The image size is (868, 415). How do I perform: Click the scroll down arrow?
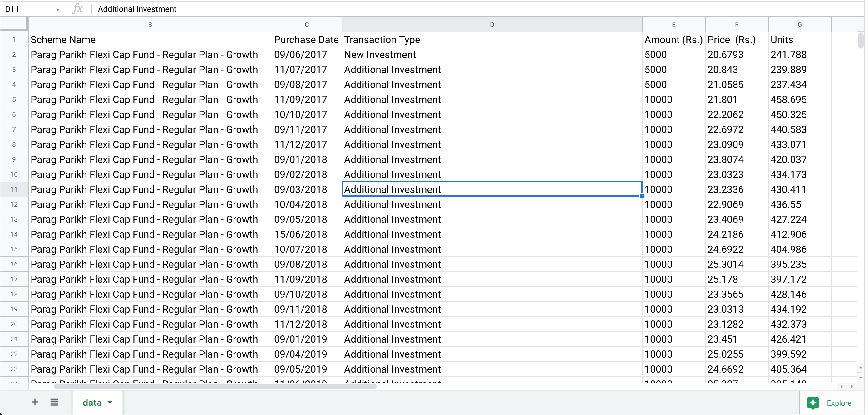click(861, 378)
